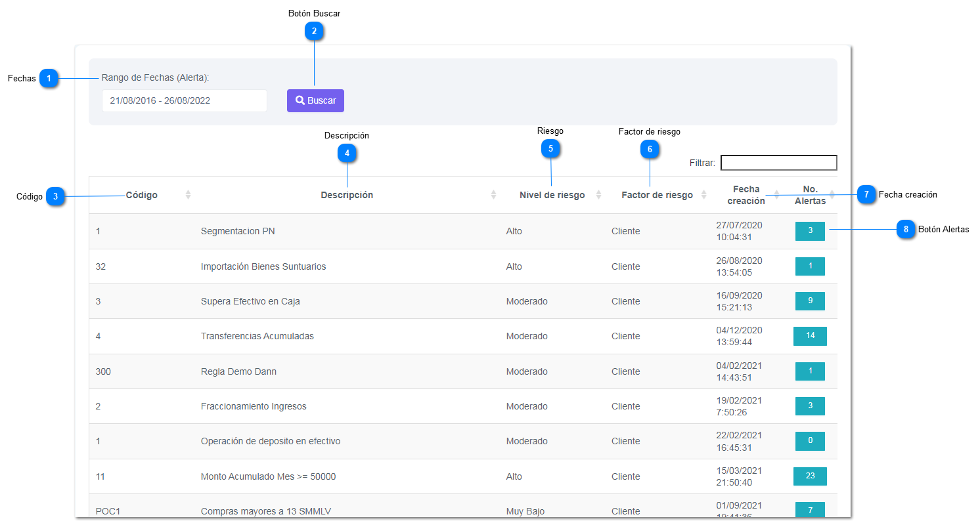Click code cell '11'
980x523 pixels.
[x=100, y=476]
